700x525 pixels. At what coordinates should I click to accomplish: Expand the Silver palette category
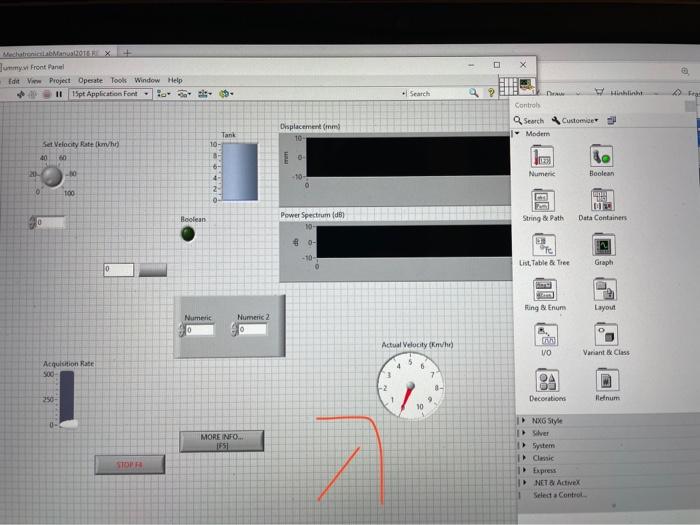(x=525, y=433)
